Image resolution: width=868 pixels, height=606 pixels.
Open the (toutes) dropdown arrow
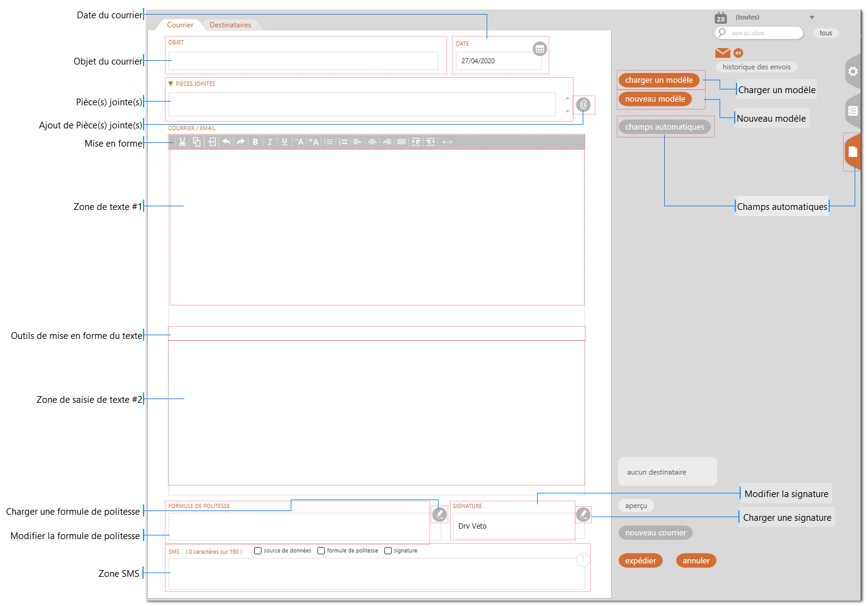[x=812, y=18]
